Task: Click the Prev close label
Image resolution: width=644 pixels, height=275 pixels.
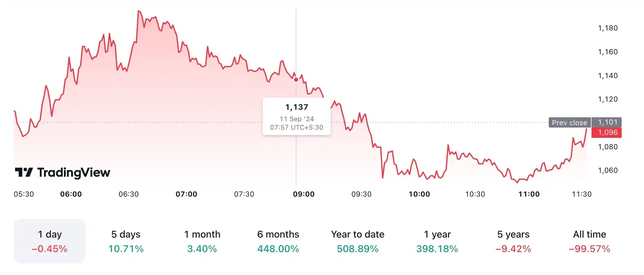Action: (570, 123)
